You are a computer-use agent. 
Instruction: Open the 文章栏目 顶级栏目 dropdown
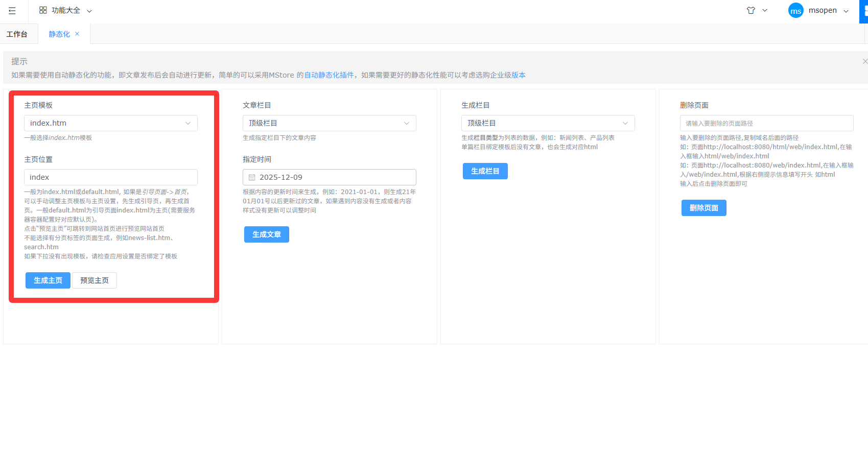[x=330, y=123]
